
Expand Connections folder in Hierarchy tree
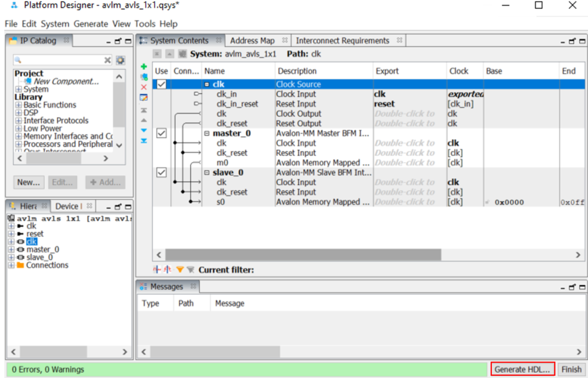coord(11,265)
